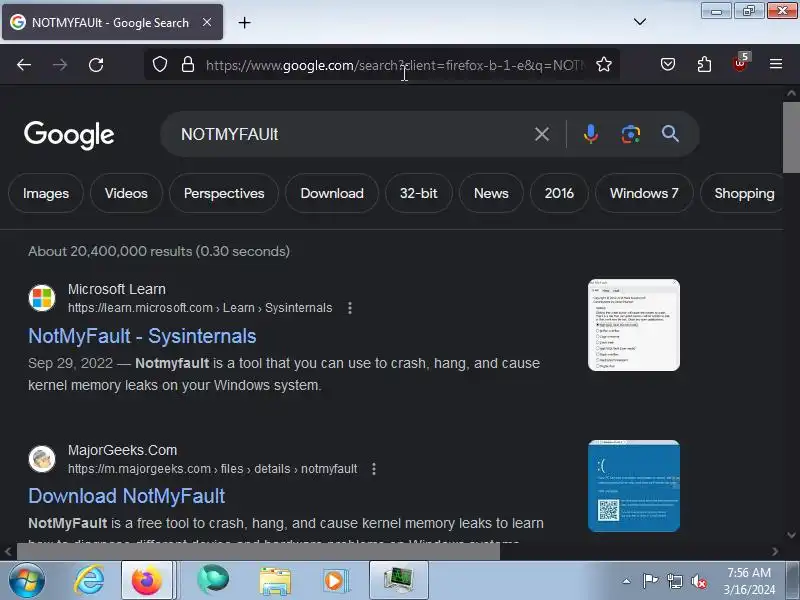Click the MajorGeeks.Com site favicon
The width and height of the screenshot is (800, 600).
(42, 459)
